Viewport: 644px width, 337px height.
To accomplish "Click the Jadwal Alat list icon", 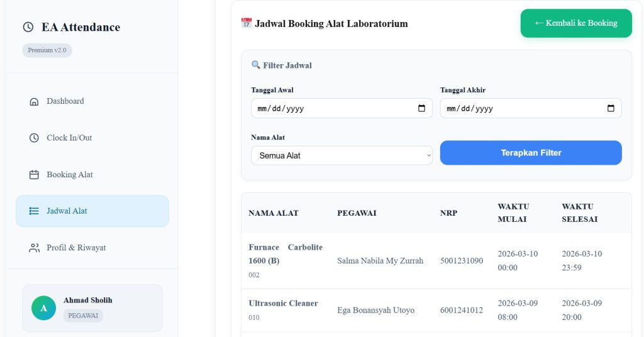I will [34, 211].
